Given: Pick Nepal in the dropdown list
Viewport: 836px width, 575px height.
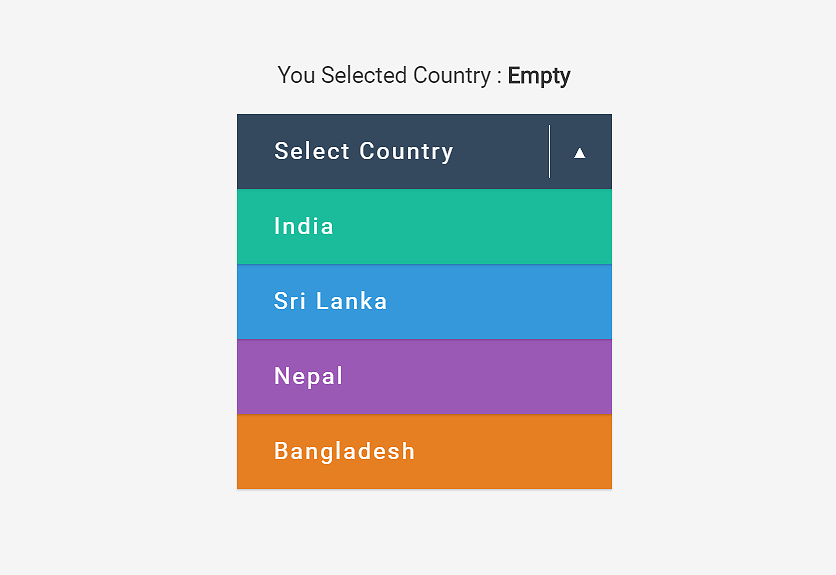Looking at the screenshot, I should pos(424,377).
